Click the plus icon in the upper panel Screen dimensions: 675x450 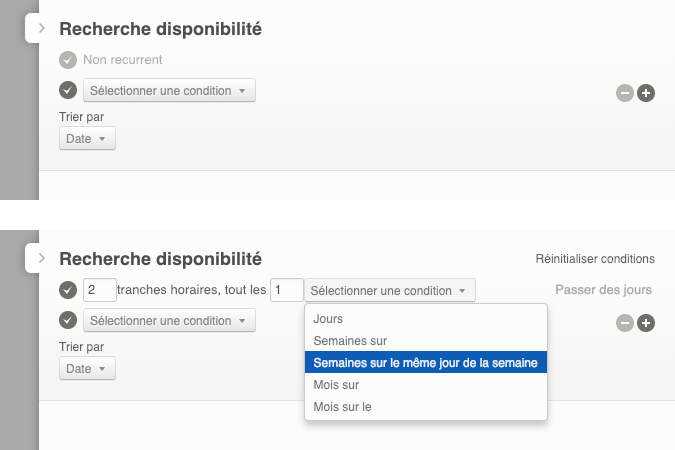click(646, 93)
